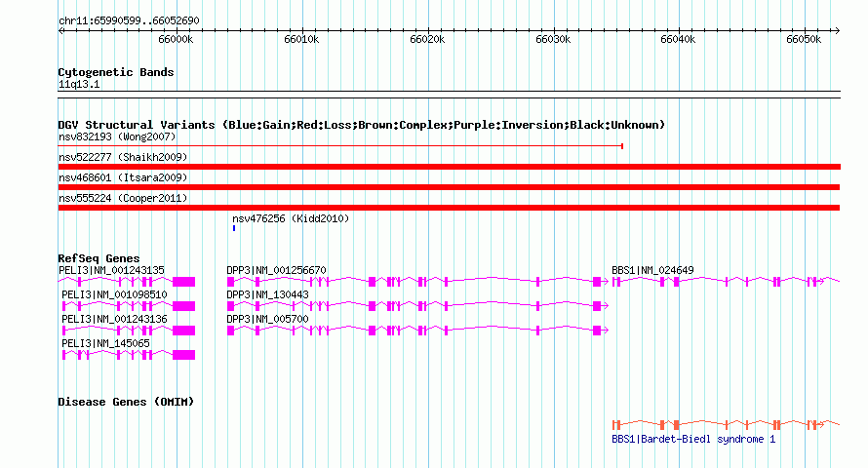Click the chr11:65990599..66052690 coordinate label
This screenshot has height=468, width=868.
(x=129, y=20)
